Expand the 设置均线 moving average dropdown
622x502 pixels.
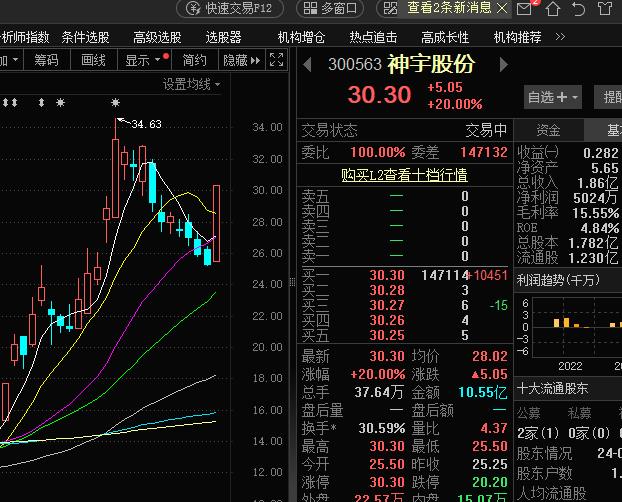point(193,84)
